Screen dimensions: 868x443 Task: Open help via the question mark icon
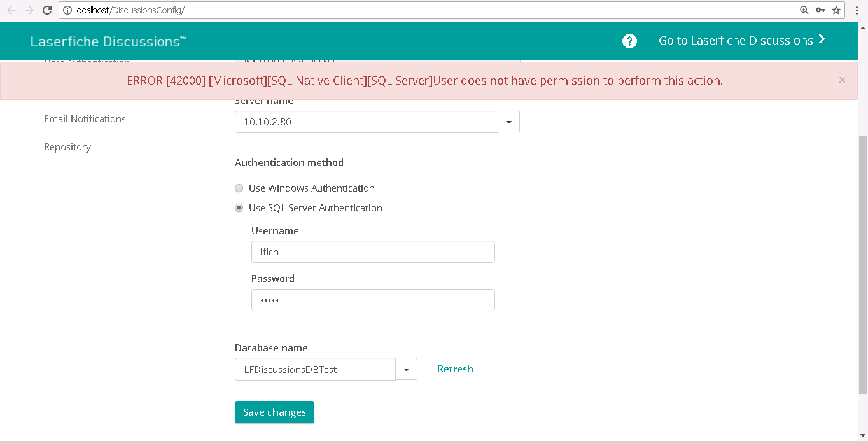[629, 41]
